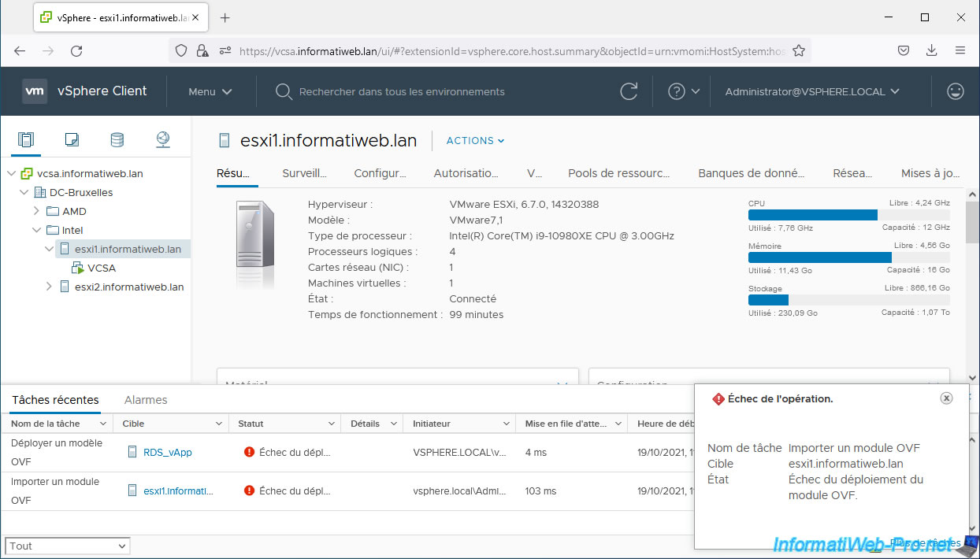
Task: Switch to the Hosts and Clusters inventory view
Action: (x=26, y=140)
